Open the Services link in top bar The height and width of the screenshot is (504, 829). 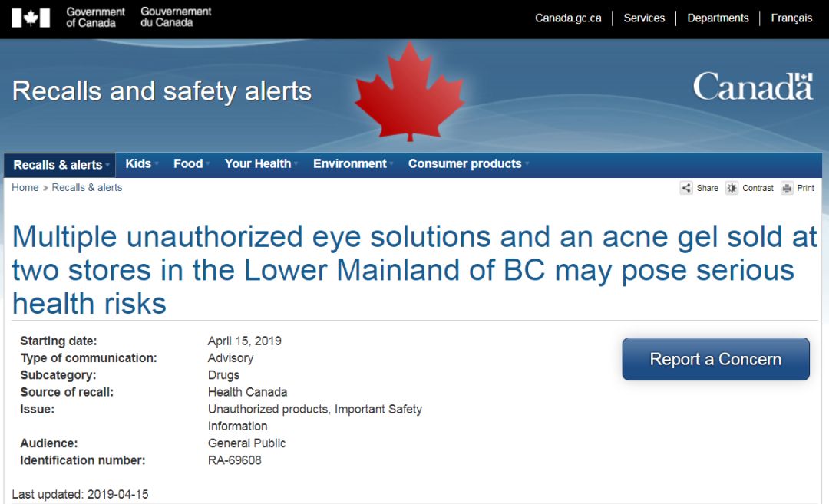point(644,18)
